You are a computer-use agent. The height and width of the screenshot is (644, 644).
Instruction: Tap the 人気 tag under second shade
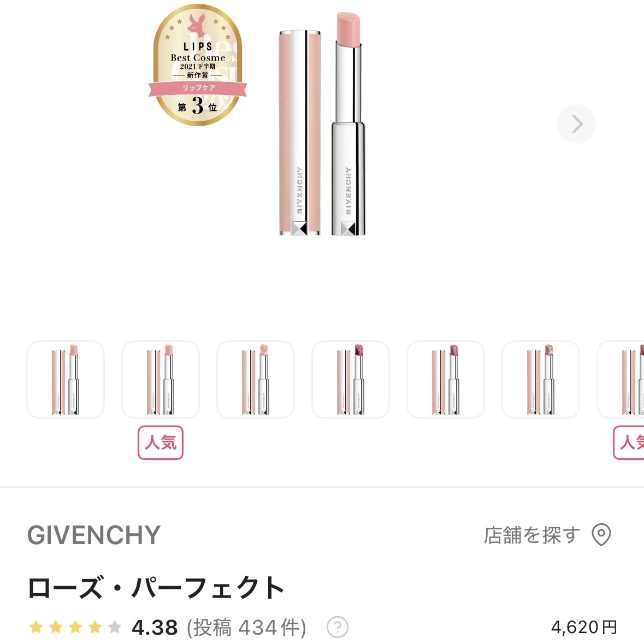click(x=161, y=442)
